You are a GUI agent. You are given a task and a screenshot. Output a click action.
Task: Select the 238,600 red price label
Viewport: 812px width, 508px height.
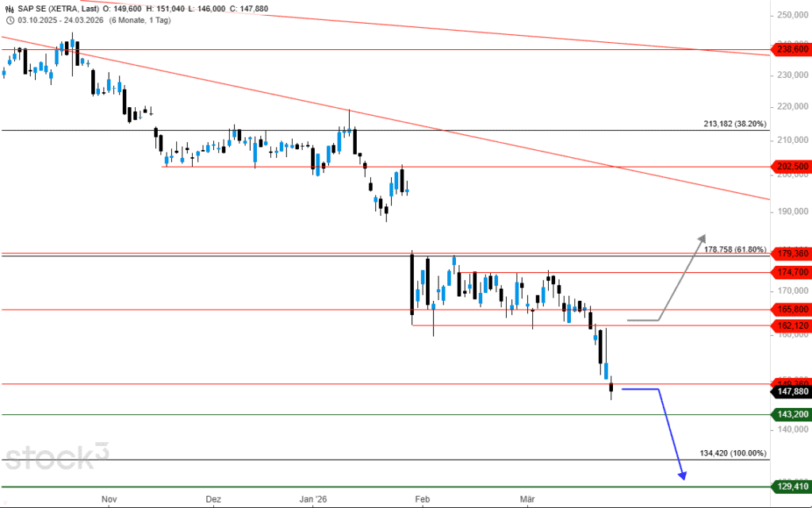click(x=790, y=49)
